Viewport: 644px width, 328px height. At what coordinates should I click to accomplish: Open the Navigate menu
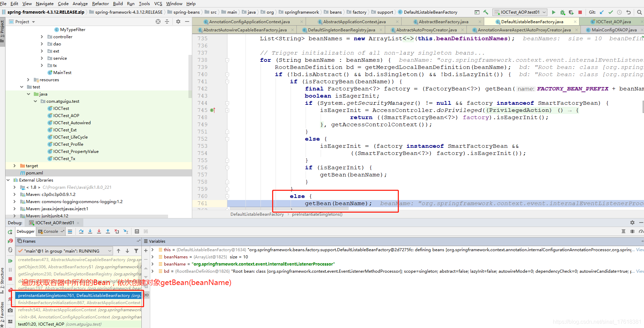point(45,4)
